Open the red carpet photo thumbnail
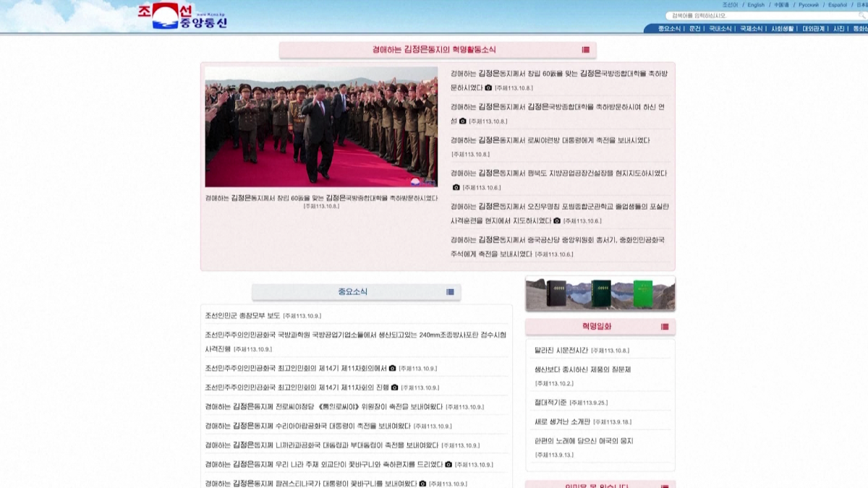The width and height of the screenshot is (868, 488). coord(321,127)
